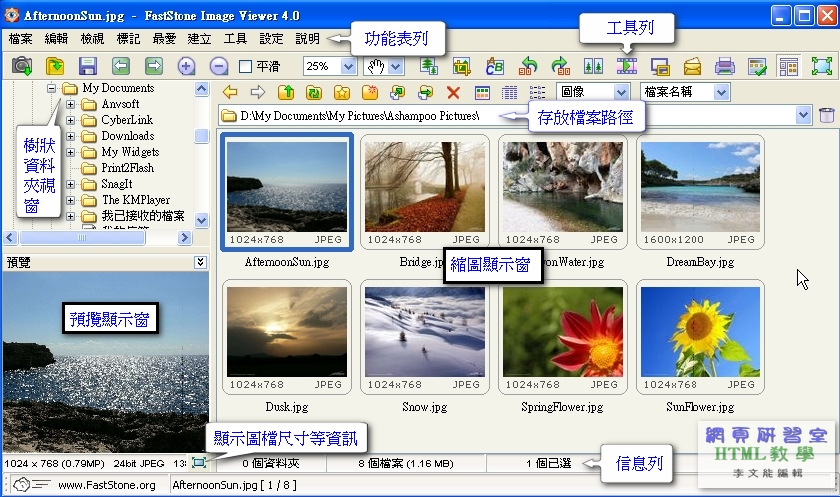Select the SpringFlower.jpg thumbnail
This screenshot has height=497, width=840.
[x=562, y=337]
